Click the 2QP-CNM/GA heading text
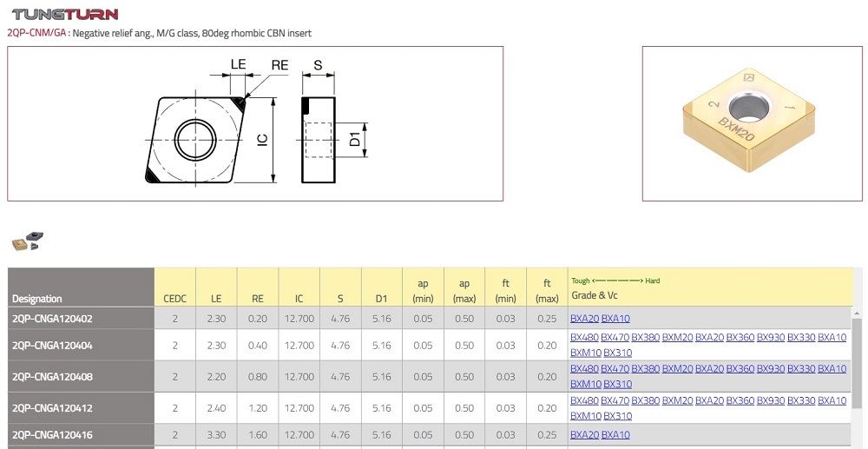868x449 pixels. tap(36, 33)
